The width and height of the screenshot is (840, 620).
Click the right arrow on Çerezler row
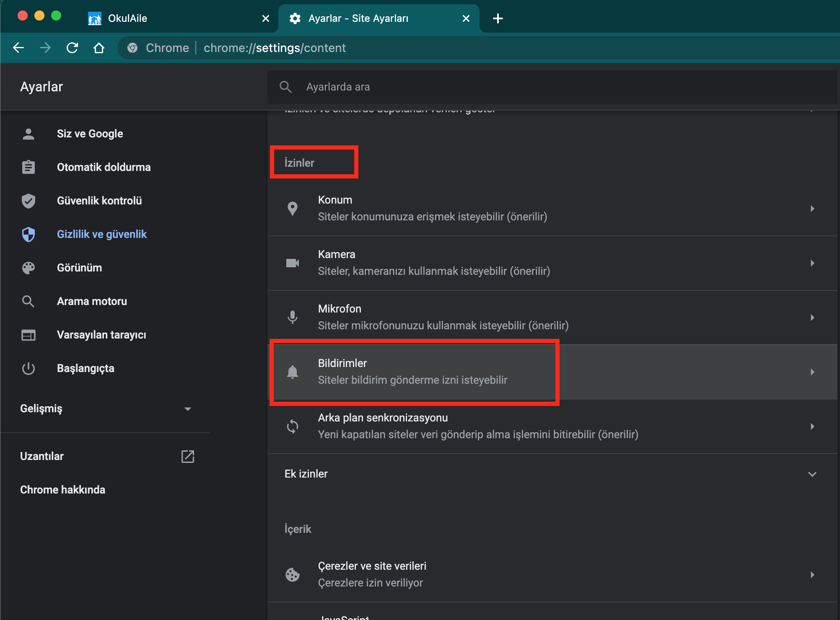point(812,574)
